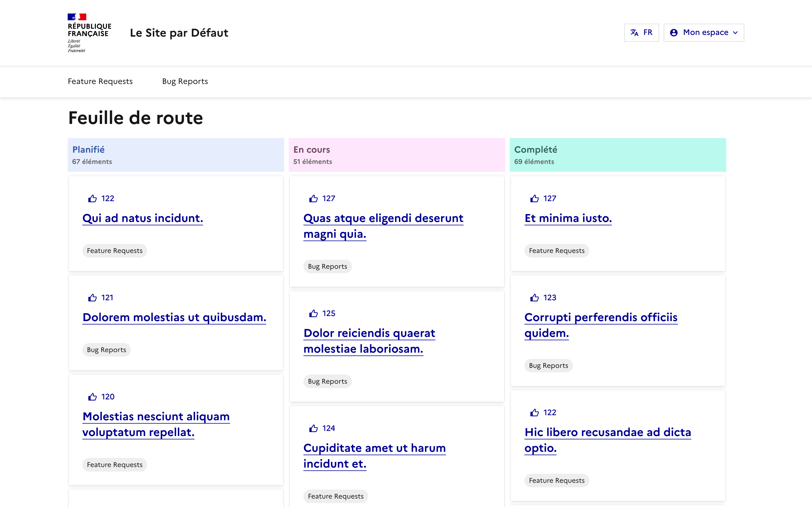812x507 pixels.
Task: Like Hic libero recusandae ad dicta optio
Action: [535, 413]
